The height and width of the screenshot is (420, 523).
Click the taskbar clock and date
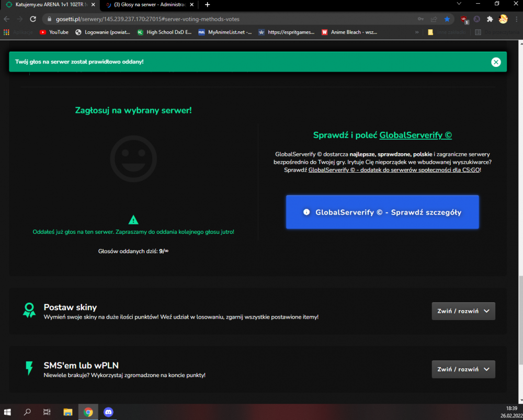[x=511, y=412]
